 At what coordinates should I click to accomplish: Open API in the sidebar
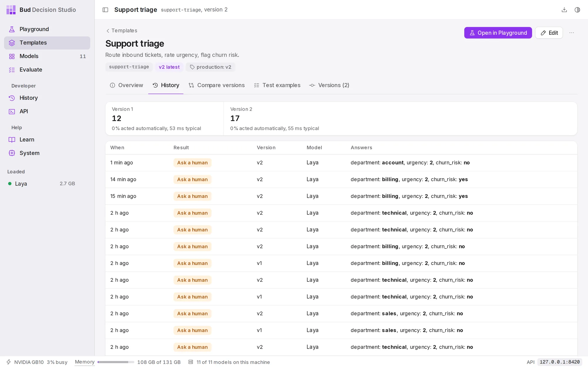[x=47, y=111]
